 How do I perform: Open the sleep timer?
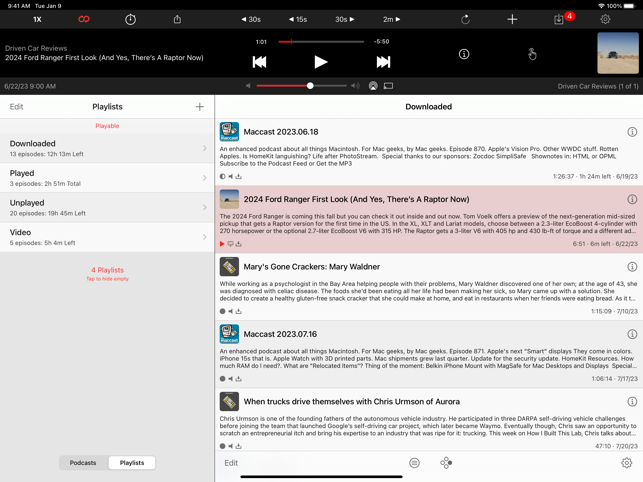click(x=130, y=19)
